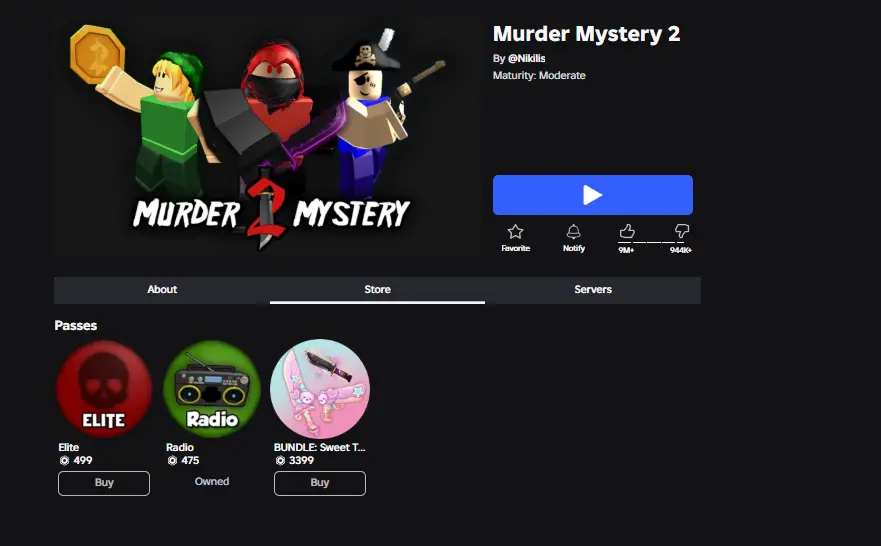881x546 pixels.
Task: Click the Radio price 475
Action: coord(190,461)
